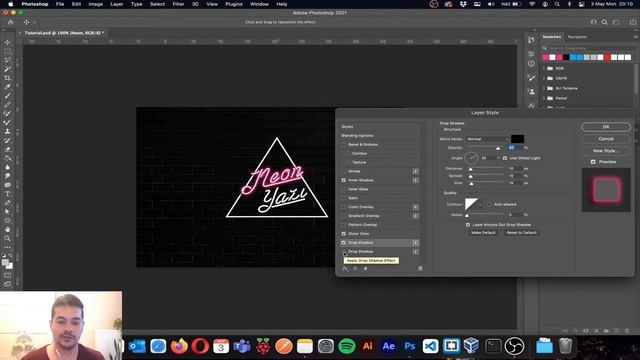Uncheck the Outer Glow effect
The image size is (640, 360).
coord(344,234)
